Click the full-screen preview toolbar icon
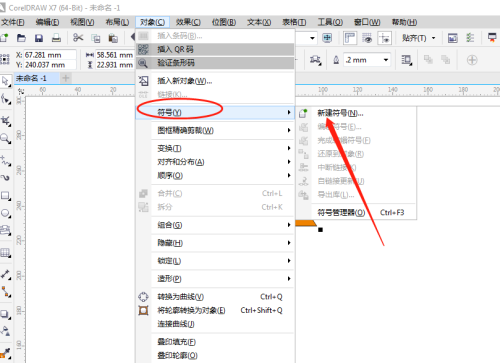The image size is (500, 363). (x=327, y=38)
